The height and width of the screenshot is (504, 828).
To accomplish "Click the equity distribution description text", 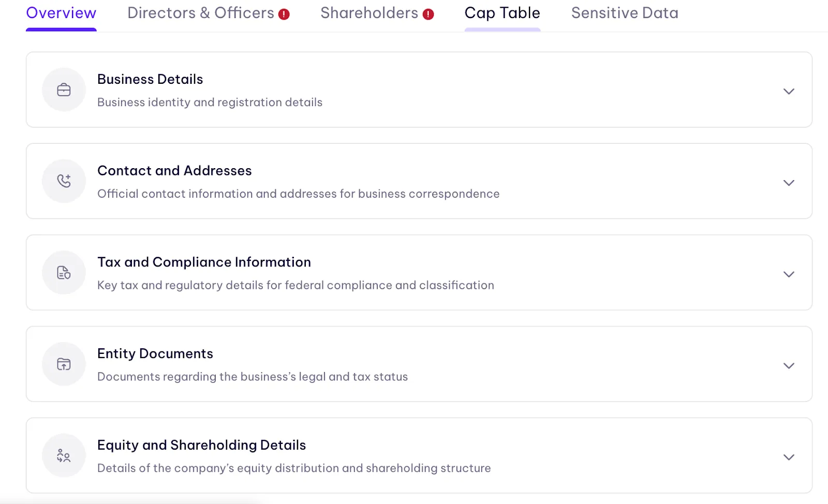I will pyautogui.click(x=294, y=468).
